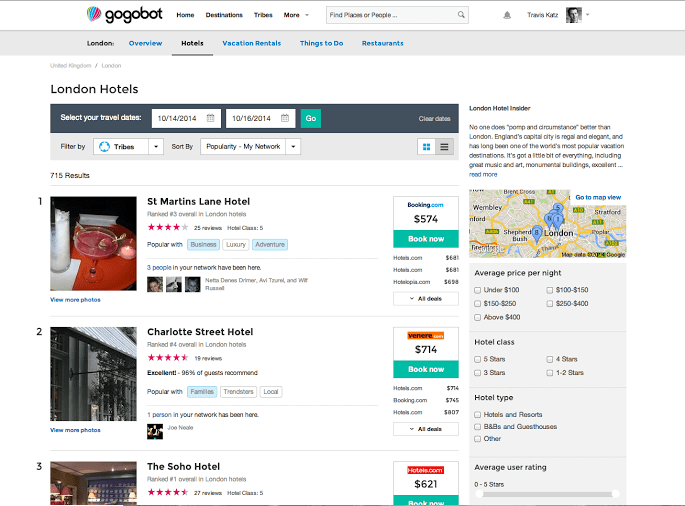This screenshot has height=506, width=685.
Task: Click Charlotte Street Hotel photo
Action: click(x=93, y=374)
